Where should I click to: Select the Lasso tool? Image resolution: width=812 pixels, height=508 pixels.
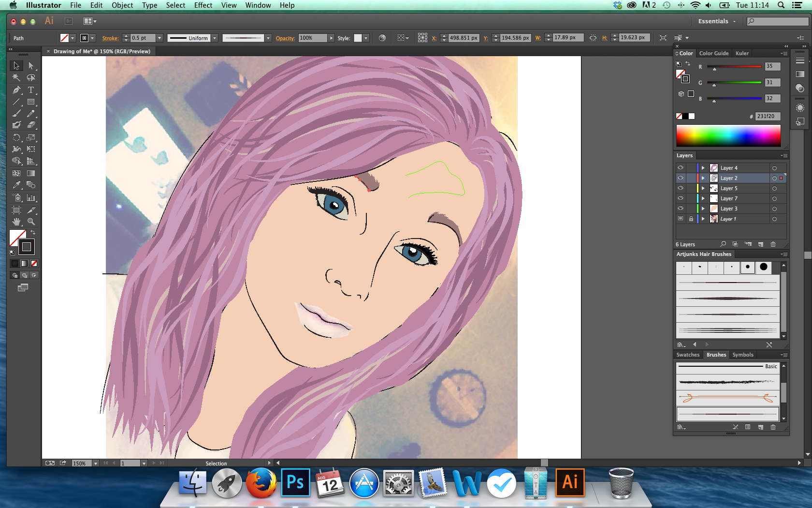[31, 77]
